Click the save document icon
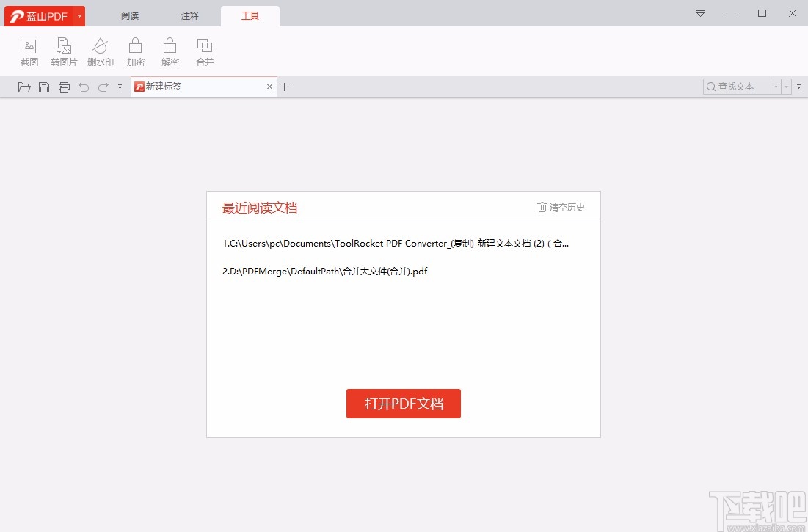808x532 pixels. click(44, 87)
